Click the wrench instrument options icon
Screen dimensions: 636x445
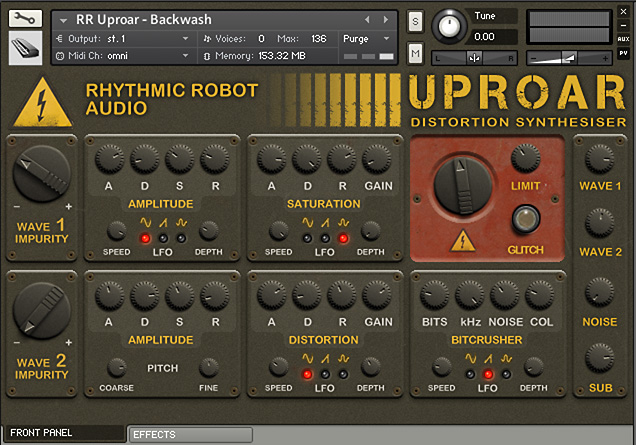25,18
